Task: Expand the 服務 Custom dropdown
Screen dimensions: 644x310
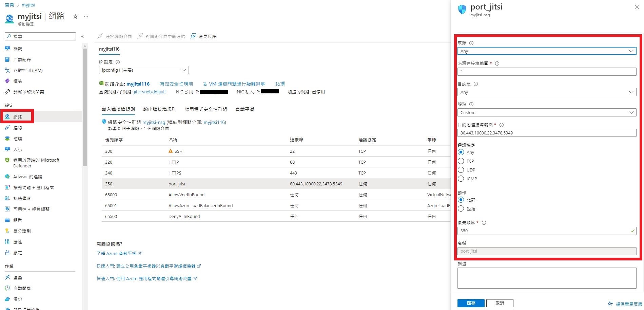Action: [547, 112]
